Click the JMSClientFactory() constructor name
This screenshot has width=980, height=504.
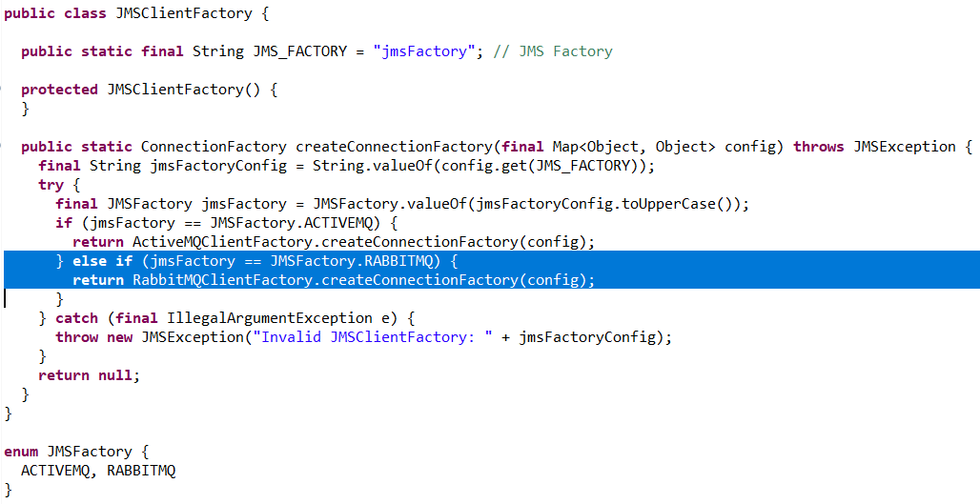coord(184,90)
